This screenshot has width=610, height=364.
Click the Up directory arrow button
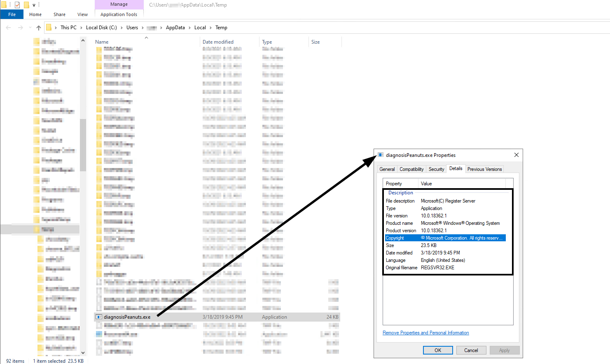coord(39,28)
